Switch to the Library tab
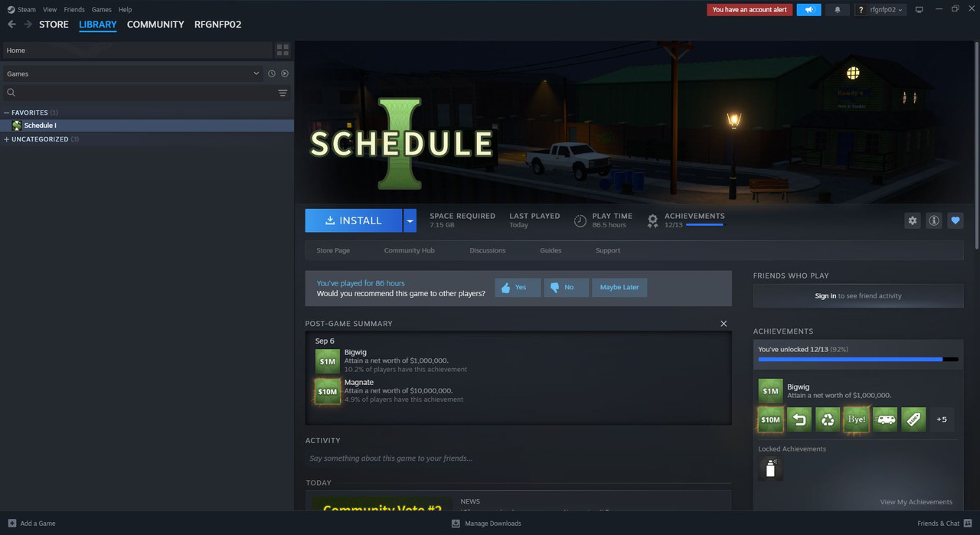980x535 pixels. (x=98, y=24)
